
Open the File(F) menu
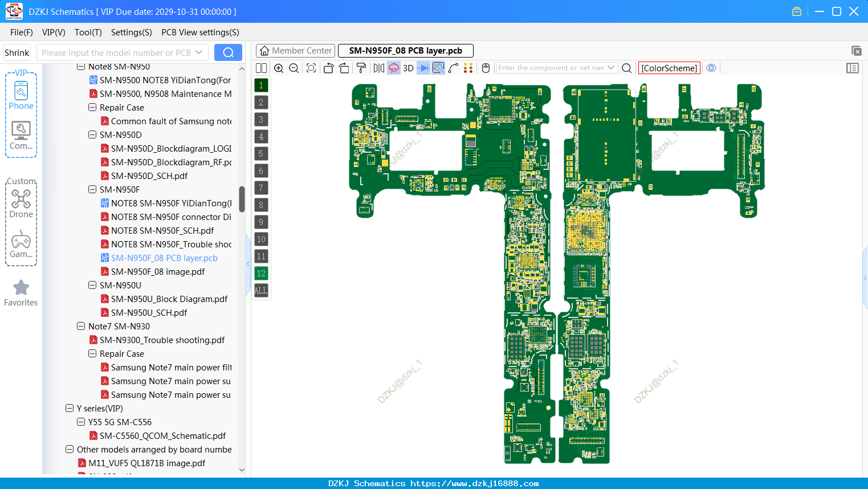point(22,32)
